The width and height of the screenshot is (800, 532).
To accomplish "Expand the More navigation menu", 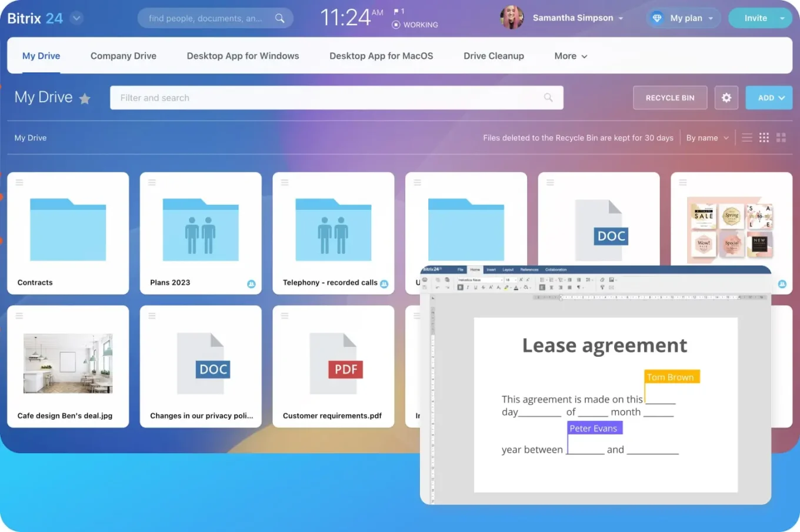I will [570, 56].
